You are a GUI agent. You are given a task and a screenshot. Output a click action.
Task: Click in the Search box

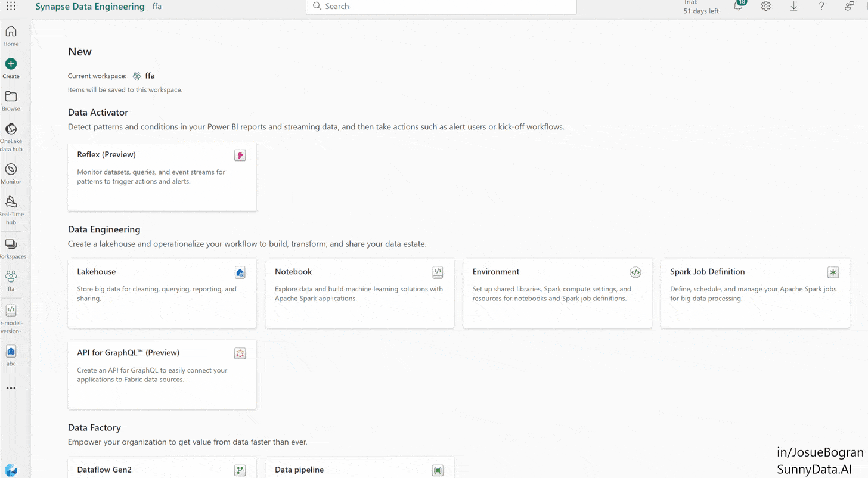point(441,7)
